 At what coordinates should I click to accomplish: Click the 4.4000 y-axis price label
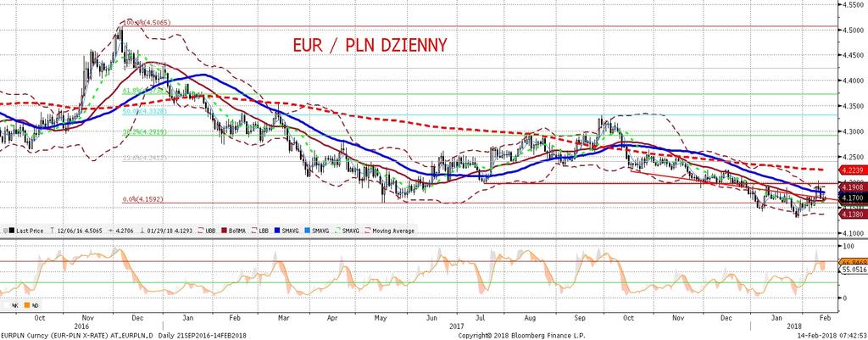click(851, 81)
